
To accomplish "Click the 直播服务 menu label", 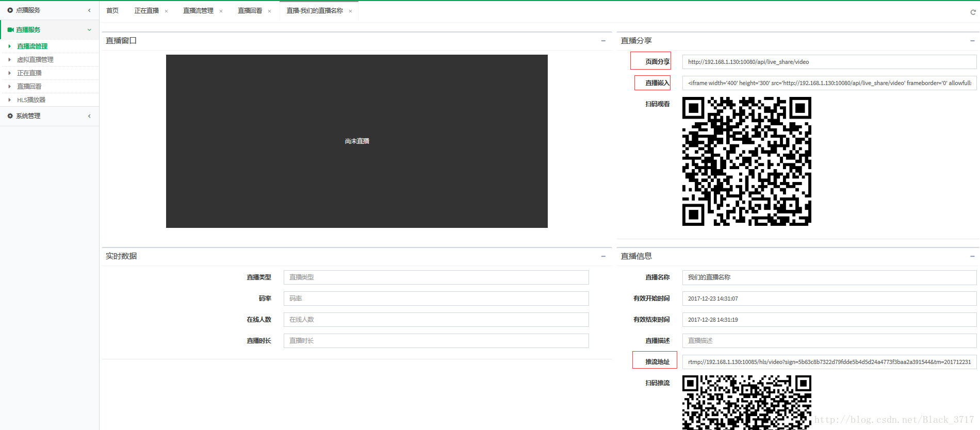I will [x=28, y=30].
